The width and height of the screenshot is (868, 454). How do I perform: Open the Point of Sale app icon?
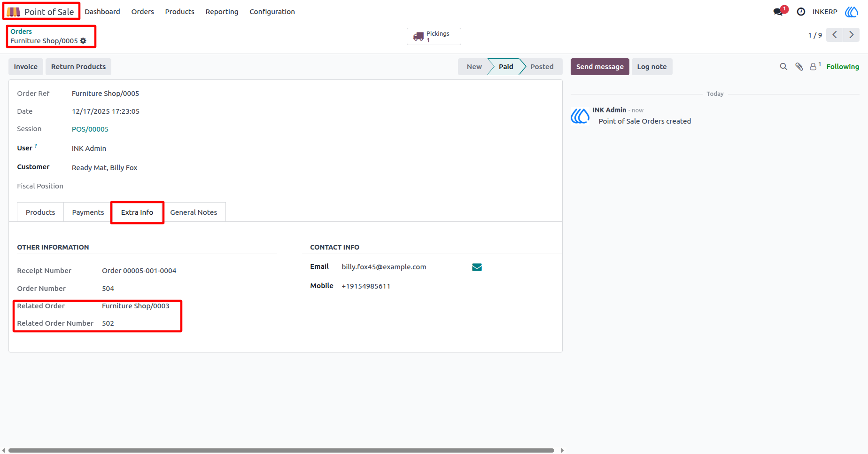[13, 12]
